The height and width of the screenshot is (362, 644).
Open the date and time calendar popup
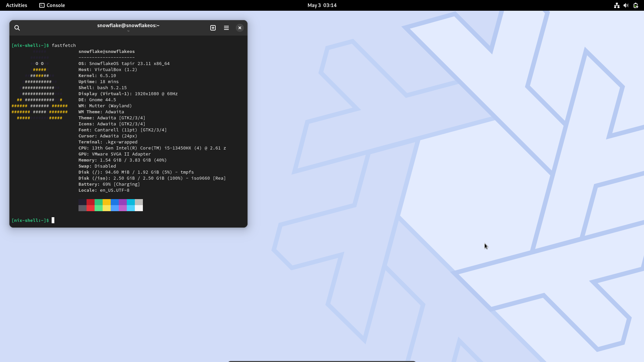pyautogui.click(x=322, y=5)
